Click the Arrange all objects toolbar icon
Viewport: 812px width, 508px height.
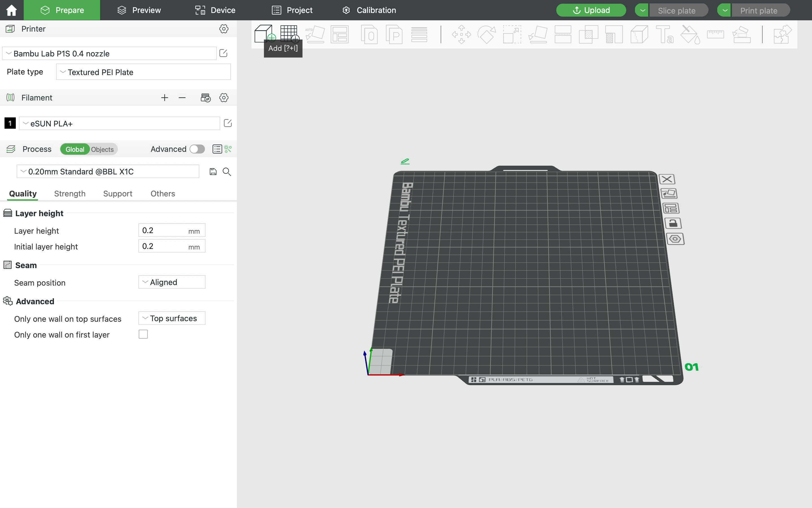339,34
